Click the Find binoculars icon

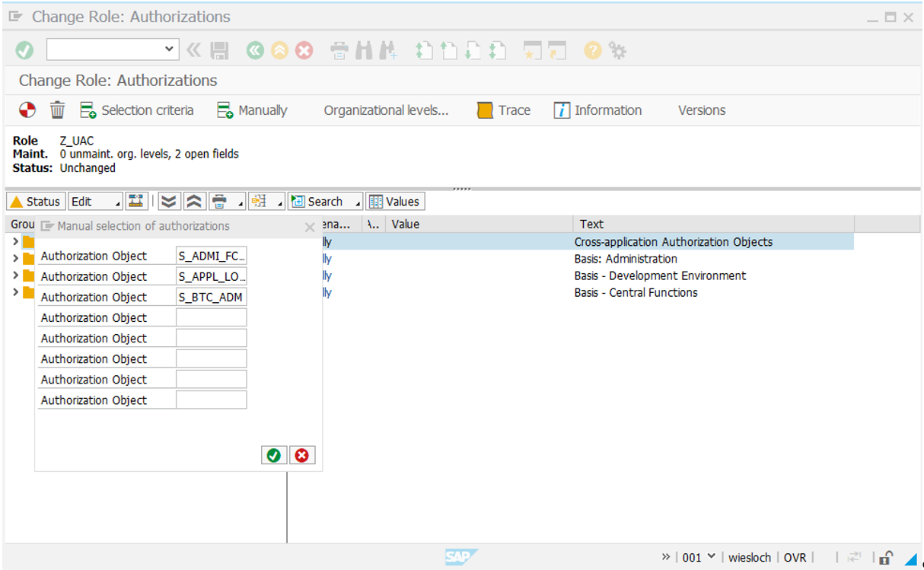point(364,50)
